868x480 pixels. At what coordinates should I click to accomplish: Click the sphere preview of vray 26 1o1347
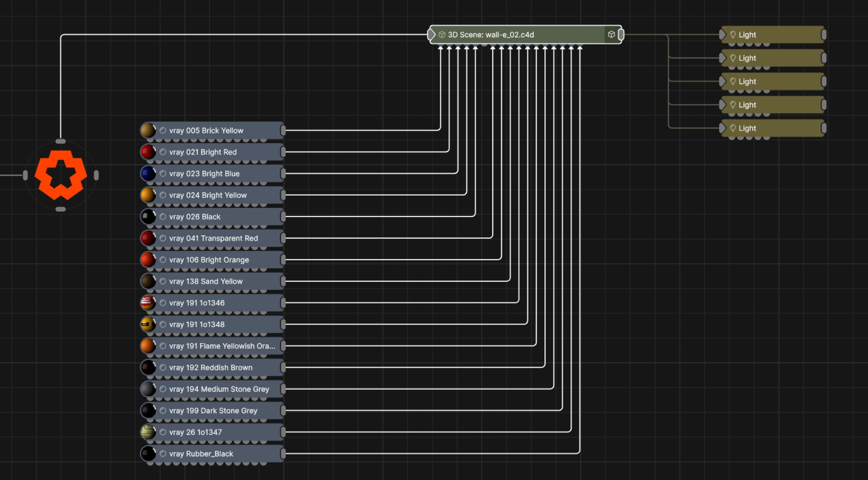pos(148,432)
